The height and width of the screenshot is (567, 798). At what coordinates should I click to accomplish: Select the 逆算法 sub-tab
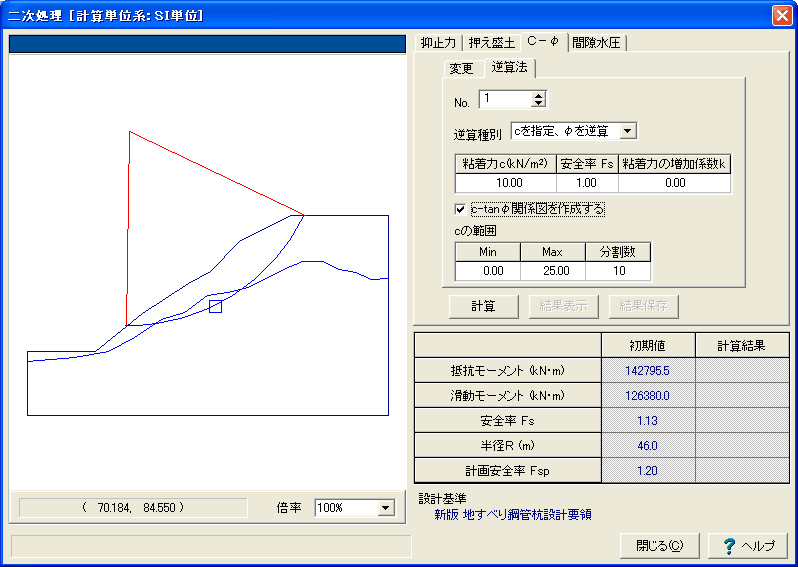[x=509, y=67]
